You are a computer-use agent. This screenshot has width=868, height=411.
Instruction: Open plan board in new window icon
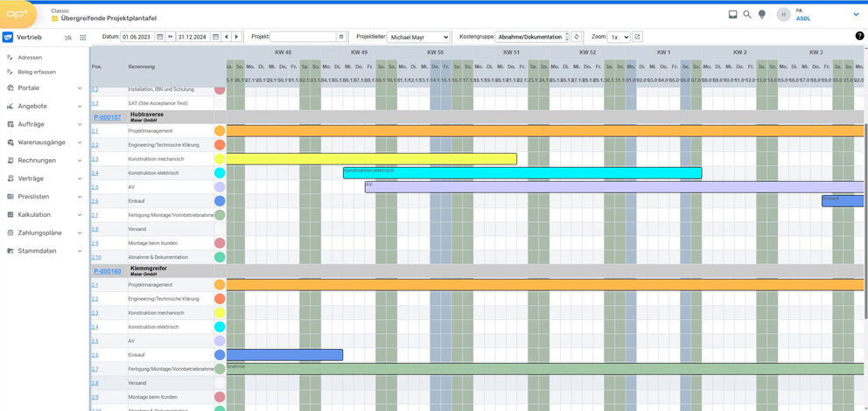637,37
